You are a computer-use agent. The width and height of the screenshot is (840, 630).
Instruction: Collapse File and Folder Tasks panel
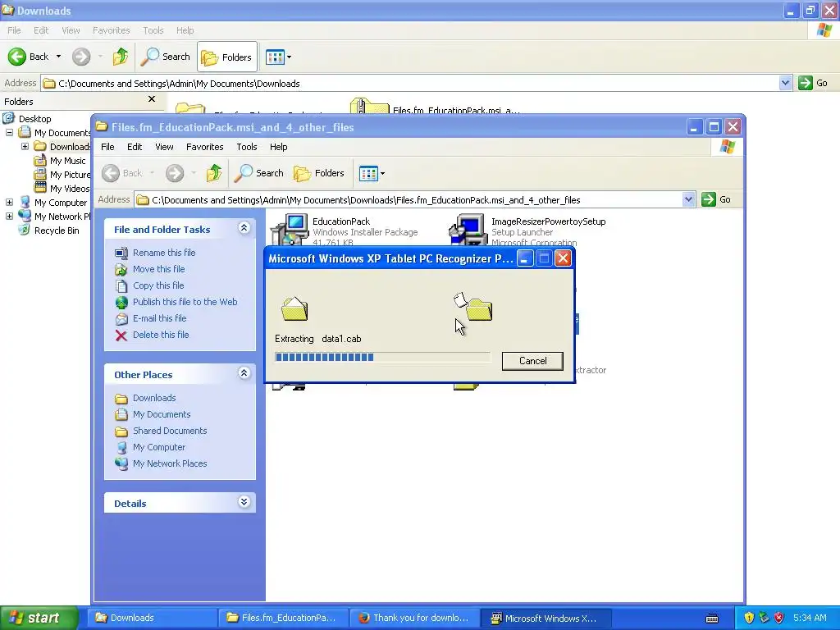pos(244,228)
